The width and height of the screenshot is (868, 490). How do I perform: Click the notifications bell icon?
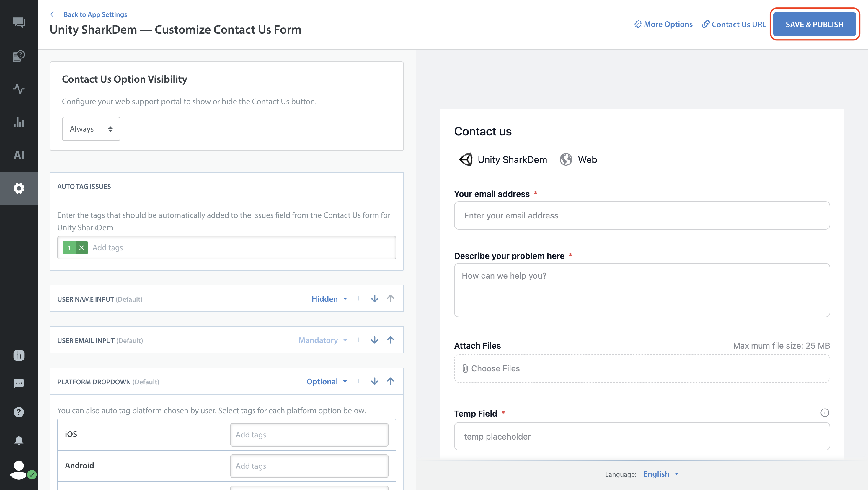(x=19, y=440)
